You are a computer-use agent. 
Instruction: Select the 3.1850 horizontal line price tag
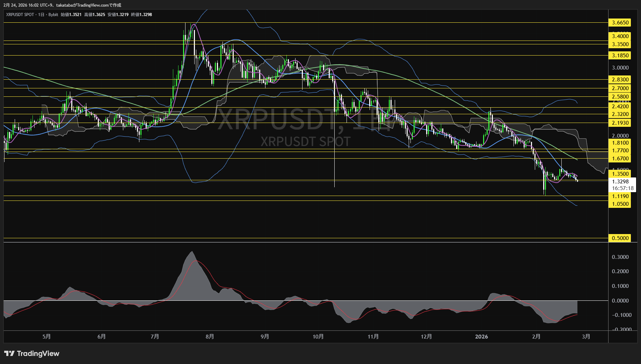pos(620,56)
